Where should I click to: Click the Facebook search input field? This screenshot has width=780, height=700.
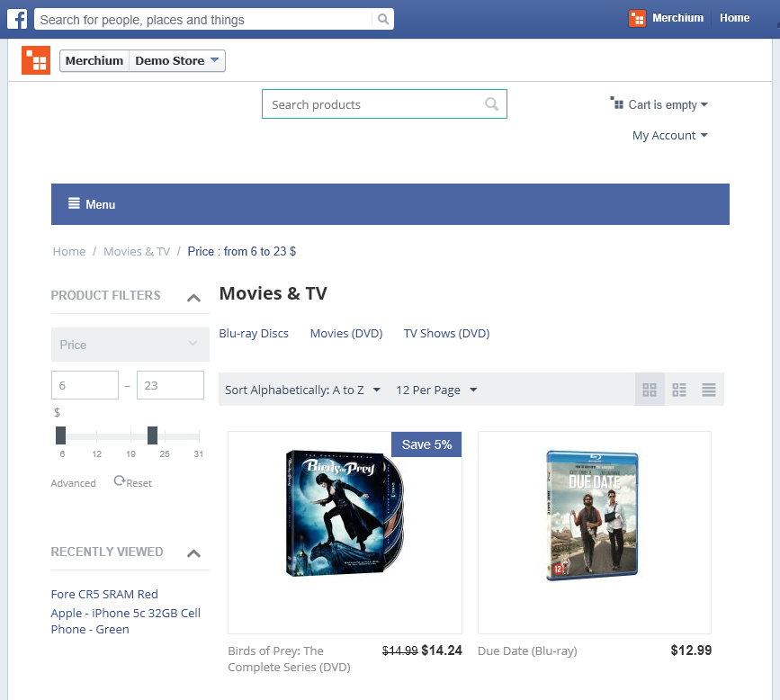point(205,20)
